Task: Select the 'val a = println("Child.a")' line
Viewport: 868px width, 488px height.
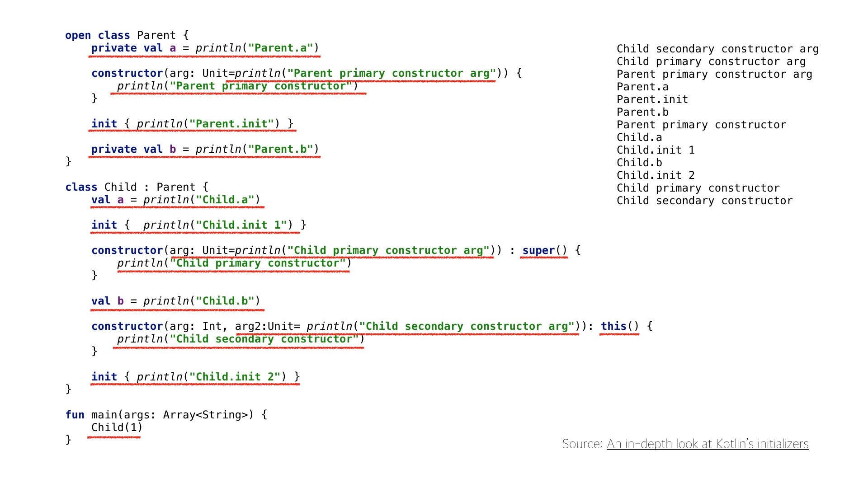Action: pos(176,200)
